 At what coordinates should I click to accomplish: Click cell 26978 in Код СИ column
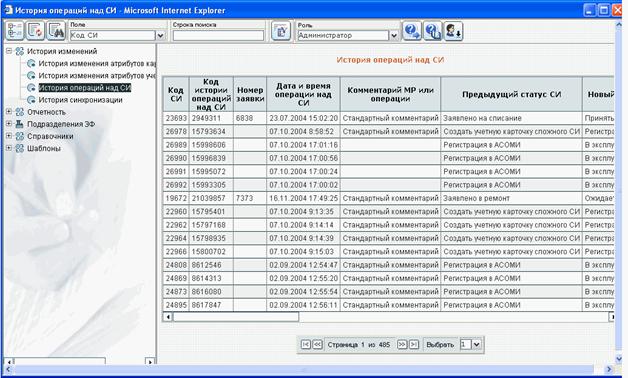coord(176,131)
